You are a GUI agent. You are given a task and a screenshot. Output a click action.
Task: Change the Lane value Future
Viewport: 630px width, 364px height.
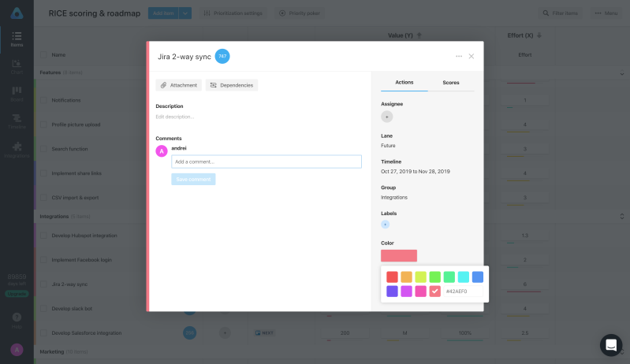[x=388, y=146]
